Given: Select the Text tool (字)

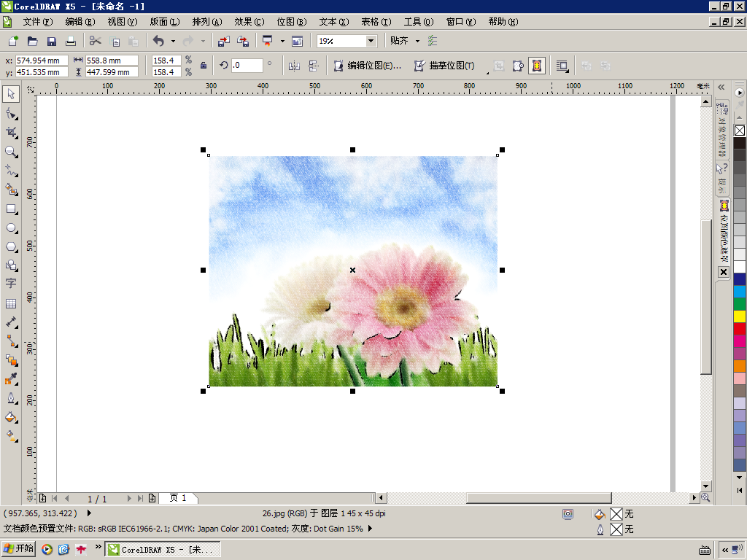Looking at the screenshot, I should 11,284.
